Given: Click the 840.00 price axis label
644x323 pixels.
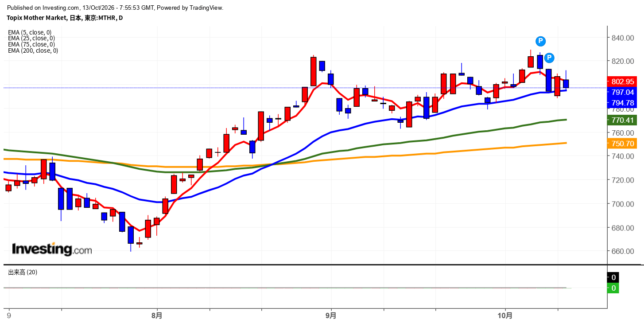Looking at the screenshot, I should pyautogui.click(x=622, y=38).
